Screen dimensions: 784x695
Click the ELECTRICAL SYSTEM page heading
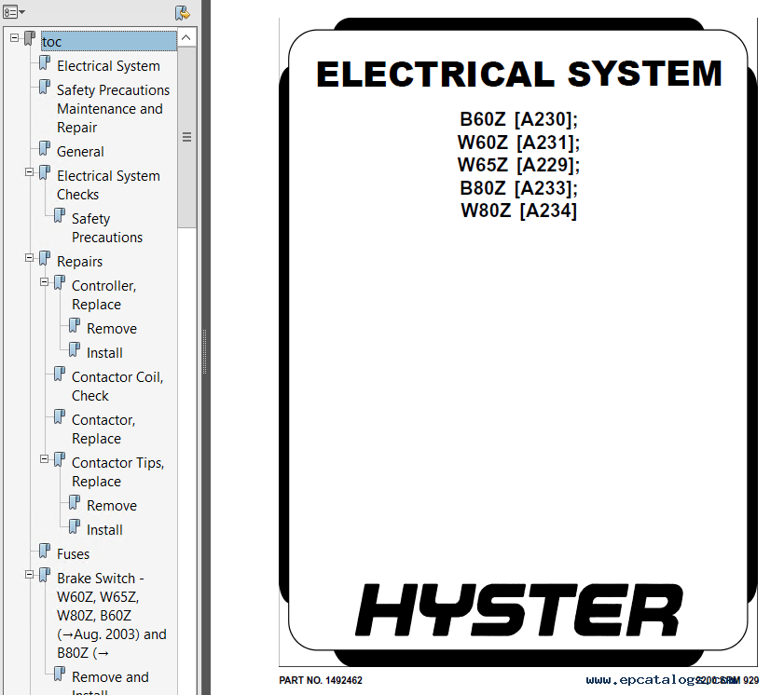coord(519,74)
